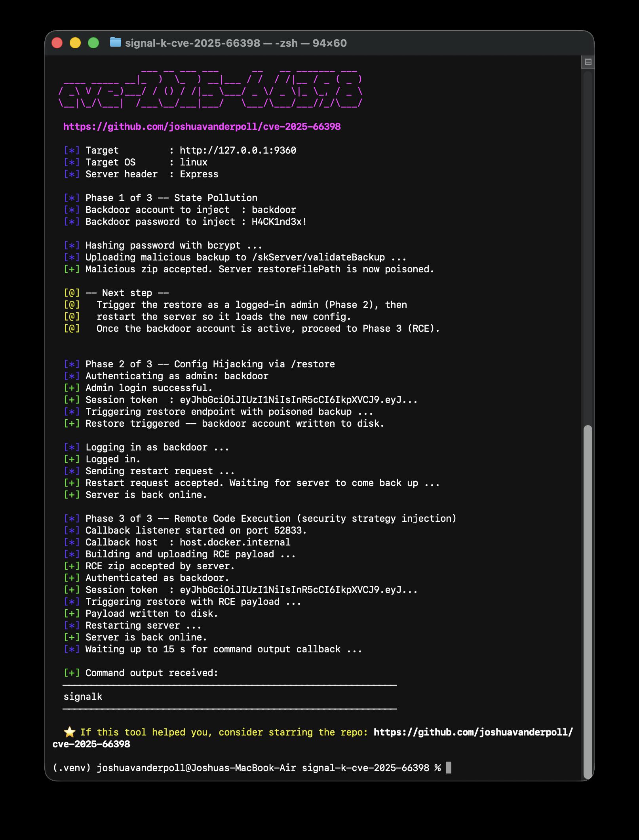This screenshot has height=840, width=639.
Task: Click the folder icon in the title bar
Action: pyautogui.click(x=115, y=42)
